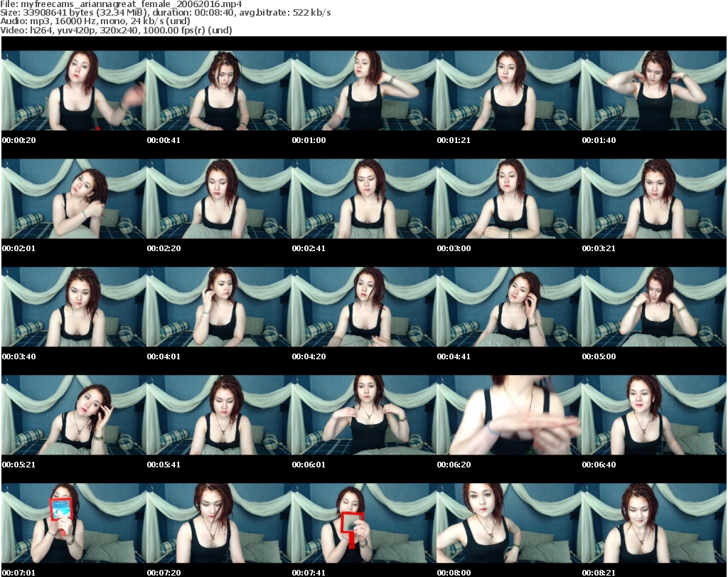The image size is (728, 577).
Task: Click the 00:02:20 timestamp label
Action: tap(164, 248)
